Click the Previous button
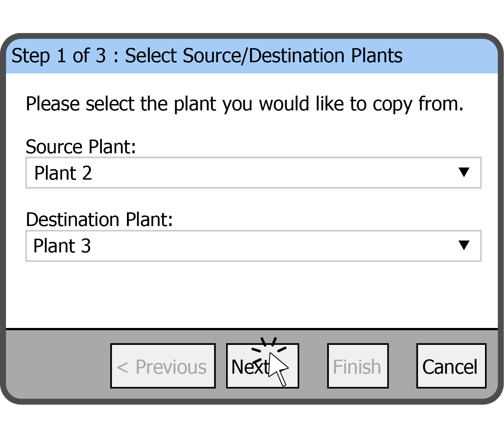Viewport: 504px width, 438px height. (162, 366)
